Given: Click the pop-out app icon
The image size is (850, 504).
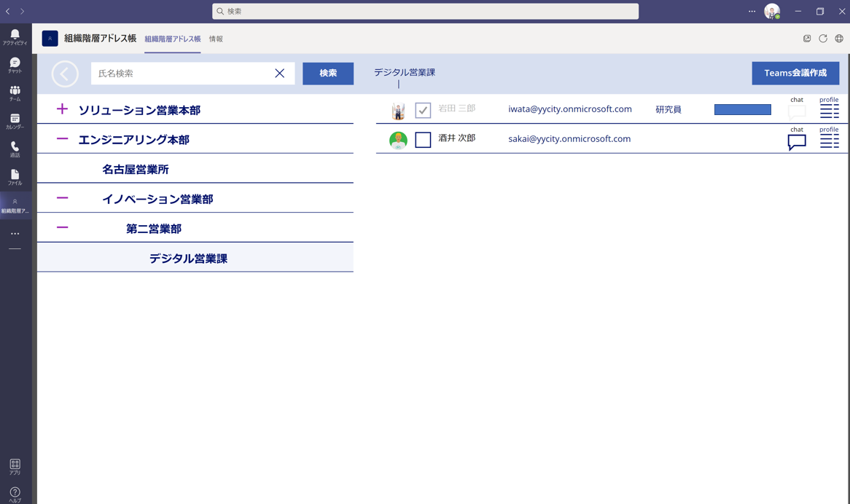Looking at the screenshot, I should (807, 39).
